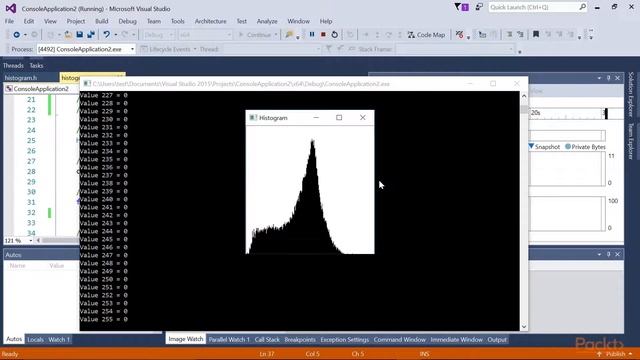Pin the Diagnostic Tools panel
The image size is (640, 360).
click(608, 78)
